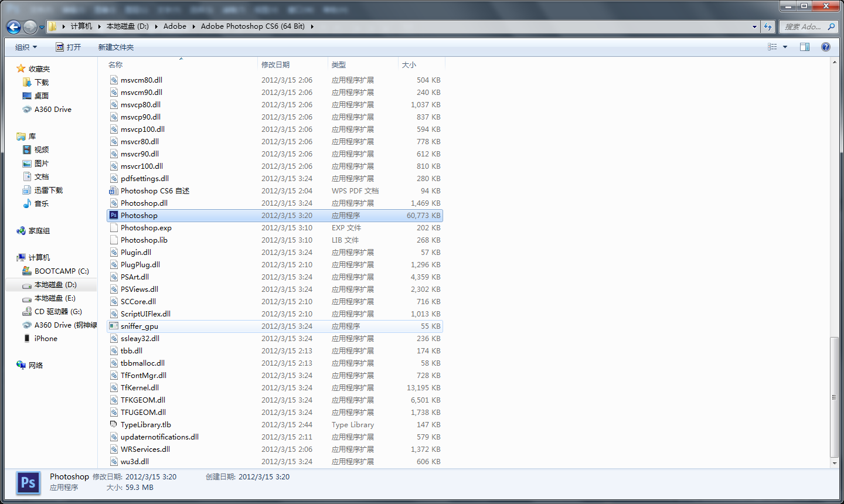Select the Photoshop CS6 自述 PDF icon
This screenshot has width=844, height=504.
click(114, 190)
